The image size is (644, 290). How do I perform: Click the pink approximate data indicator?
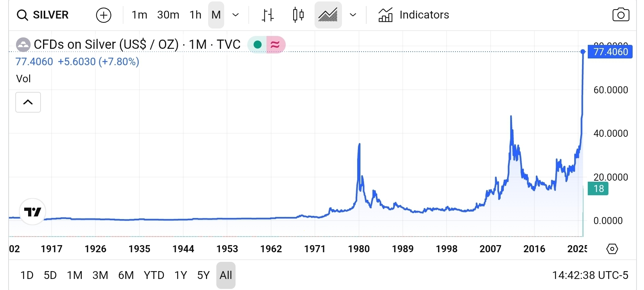pyautogui.click(x=275, y=45)
